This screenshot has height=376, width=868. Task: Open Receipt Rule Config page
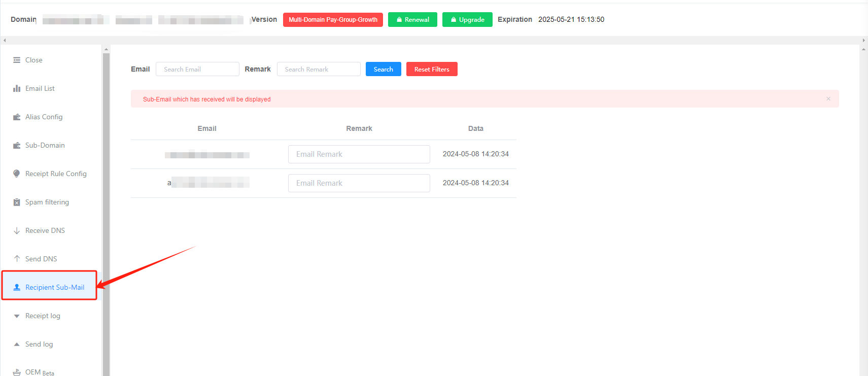pos(56,174)
